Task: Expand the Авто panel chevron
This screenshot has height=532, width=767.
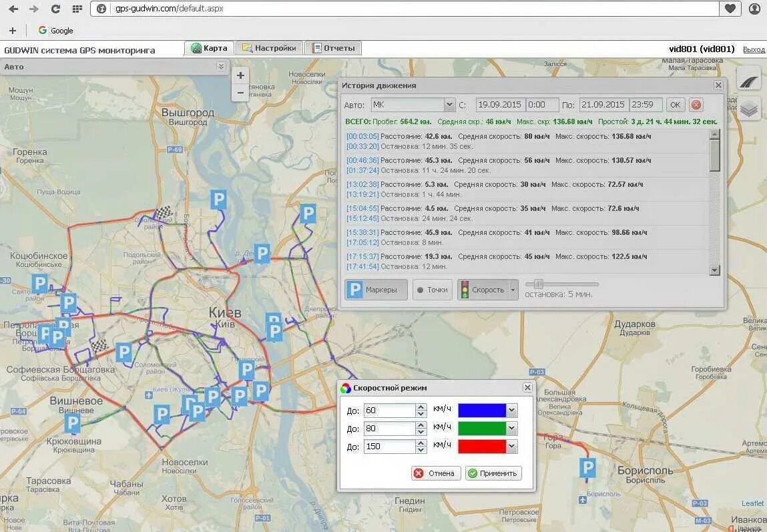Action: coord(221,67)
